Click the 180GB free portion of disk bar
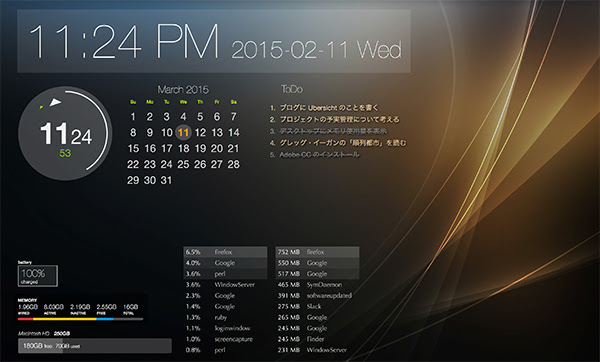This screenshot has width=600, height=362. [40, 346]
